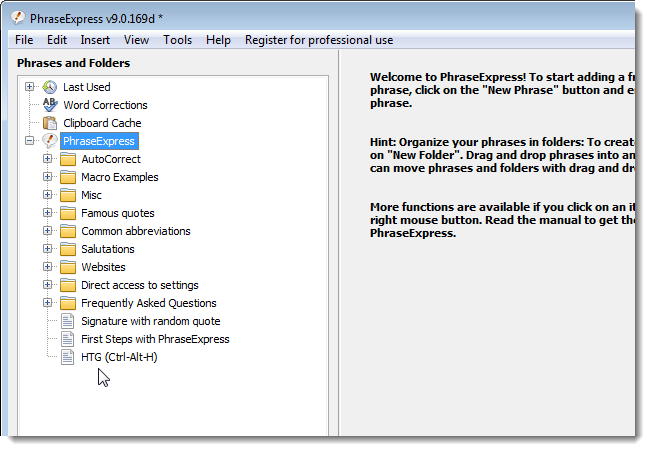Open the File menu
Screen dimensions: 650x451
coord(24,40)
